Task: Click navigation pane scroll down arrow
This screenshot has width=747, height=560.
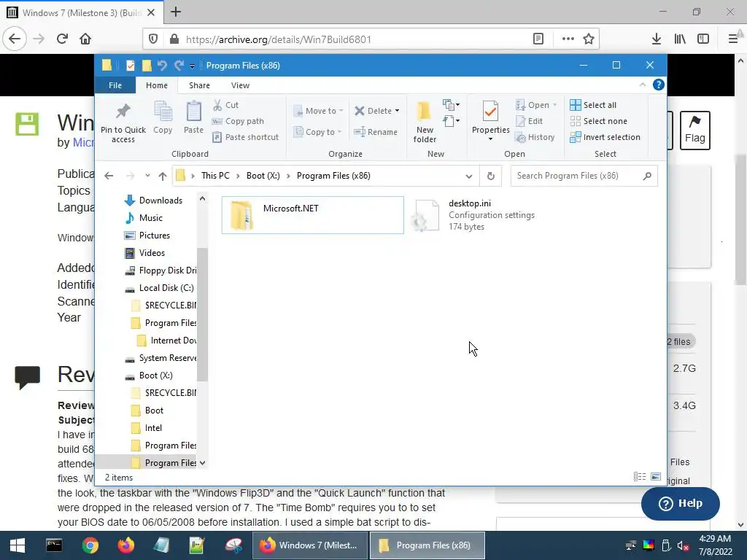Action: pyautogui.click(x=203, y=463)
